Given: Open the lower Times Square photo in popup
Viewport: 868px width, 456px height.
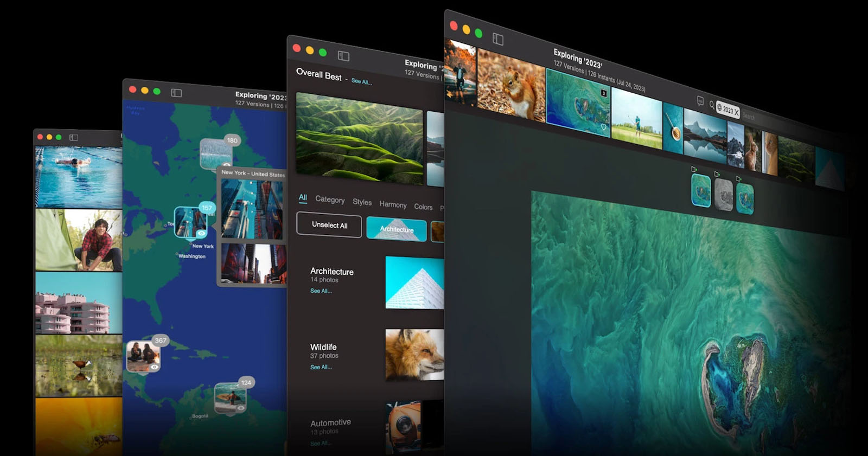Looking at the screenshot, I should pos(253,264).
